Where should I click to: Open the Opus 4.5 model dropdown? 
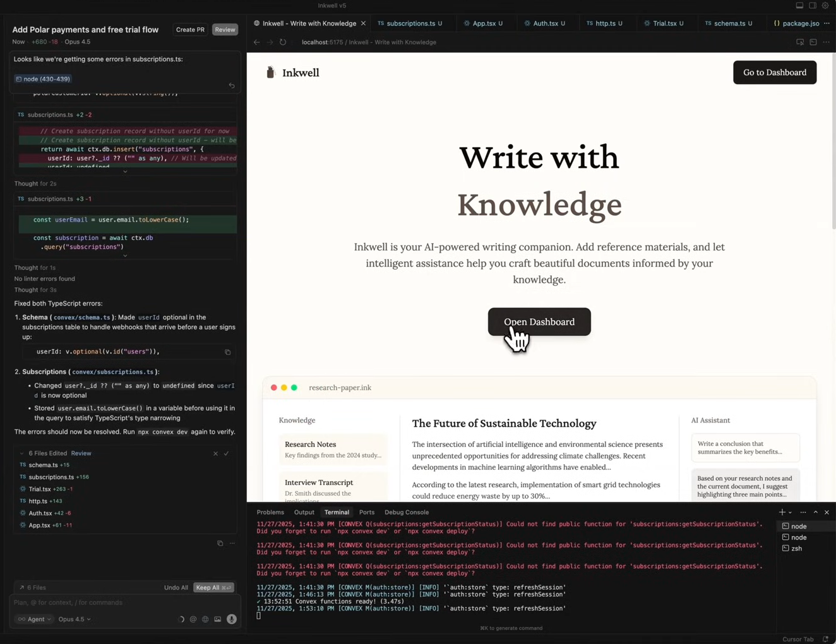[x=75, y=619]
